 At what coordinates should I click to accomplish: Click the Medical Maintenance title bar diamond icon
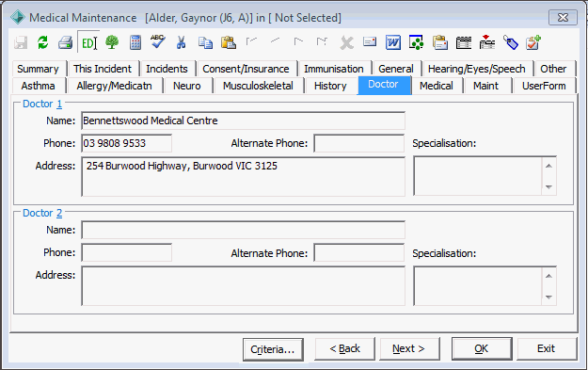pos(17,18)
